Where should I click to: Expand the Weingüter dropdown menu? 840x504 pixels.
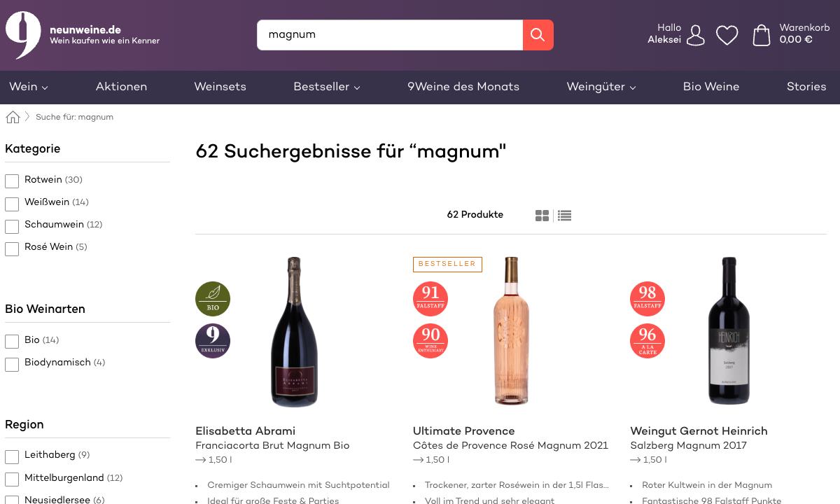coord(601,87)
